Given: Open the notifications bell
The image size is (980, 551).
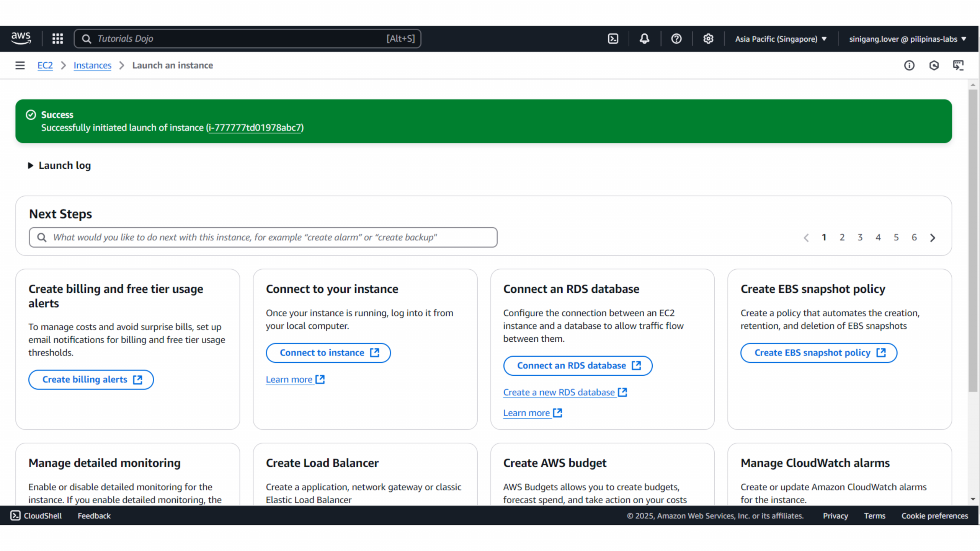Looking at the screenshot, I should pyautogui.click(x=644, y=39).
